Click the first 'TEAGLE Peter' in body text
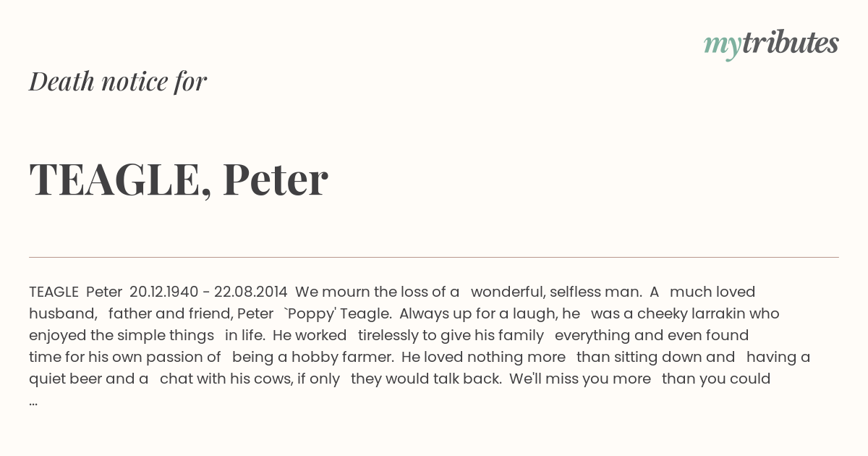The width and height of the screenshot is (868, 456). [75, 292]
